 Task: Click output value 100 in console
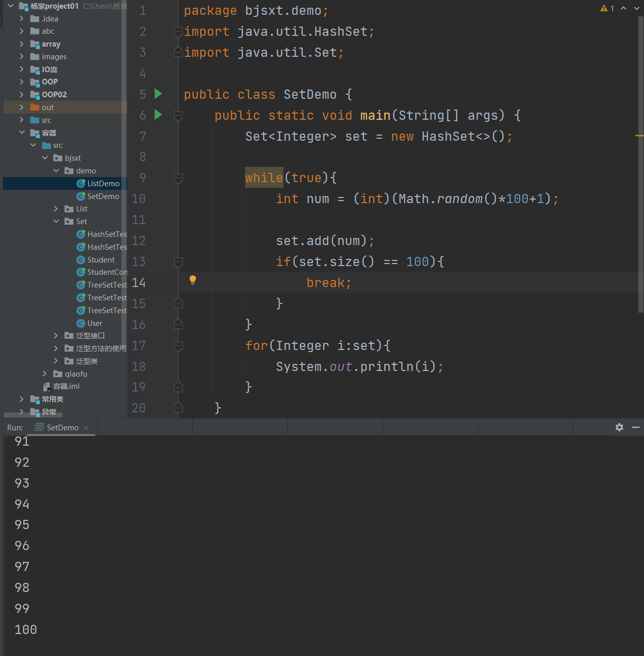pyautogui.click(x=26, y=629)
